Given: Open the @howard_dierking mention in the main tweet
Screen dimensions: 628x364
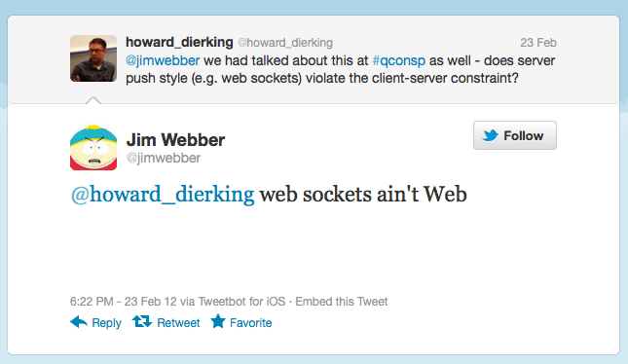Looking at the screenshot, I should coord(163,195).
